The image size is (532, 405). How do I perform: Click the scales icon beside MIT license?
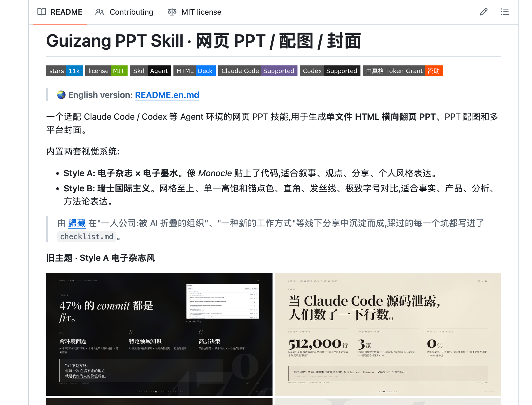pyautogui.click(x=172, y=12)
